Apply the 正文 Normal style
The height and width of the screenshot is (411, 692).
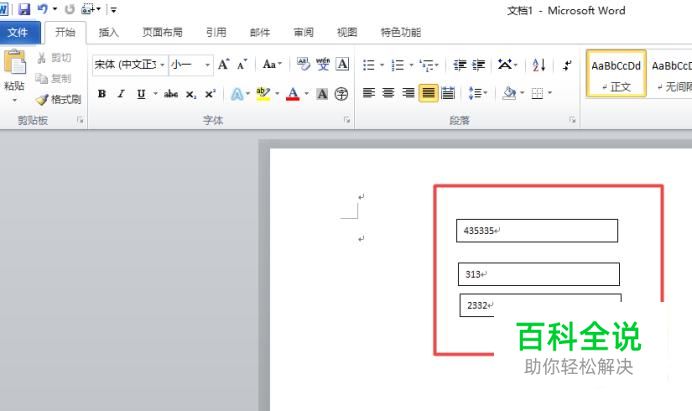(x=616, y=73)
